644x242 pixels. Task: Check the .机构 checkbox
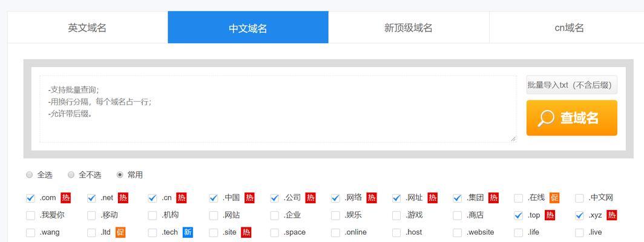tap(153, 215)
